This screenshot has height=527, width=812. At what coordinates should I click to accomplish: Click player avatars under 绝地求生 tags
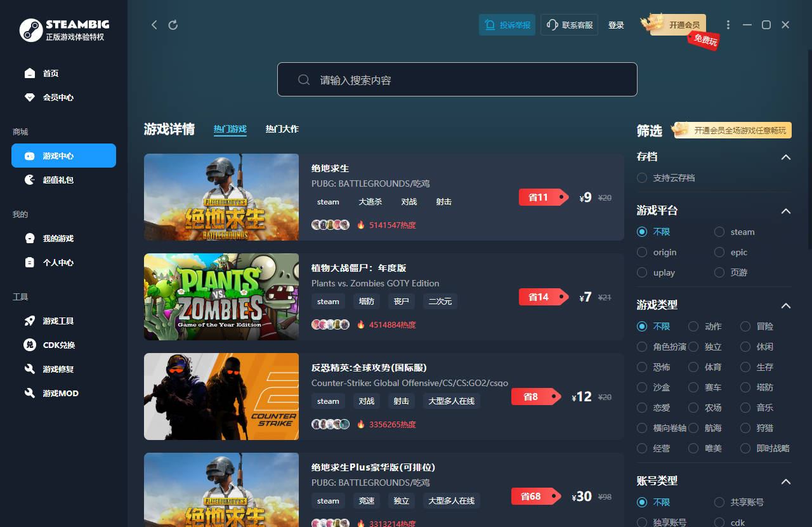pos(331,225)
